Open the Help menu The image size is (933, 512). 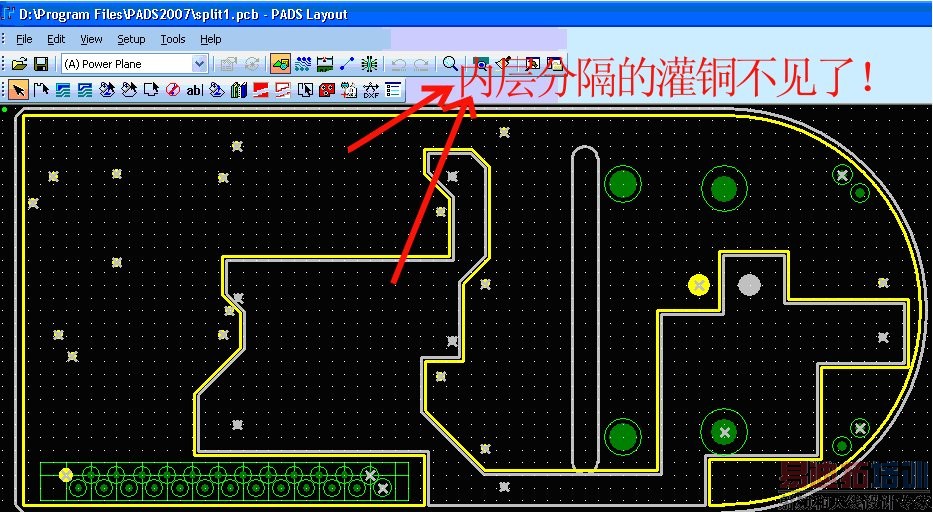[x=211, y=39]
